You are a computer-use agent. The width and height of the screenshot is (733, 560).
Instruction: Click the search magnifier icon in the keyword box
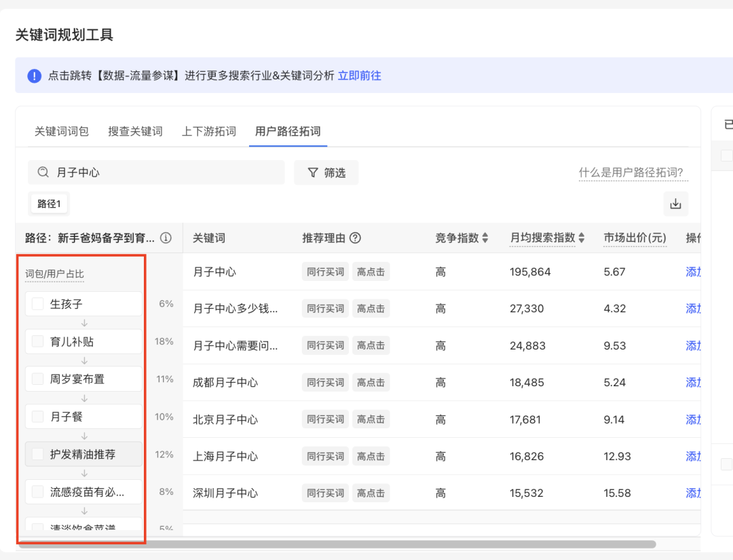point(43,172)
